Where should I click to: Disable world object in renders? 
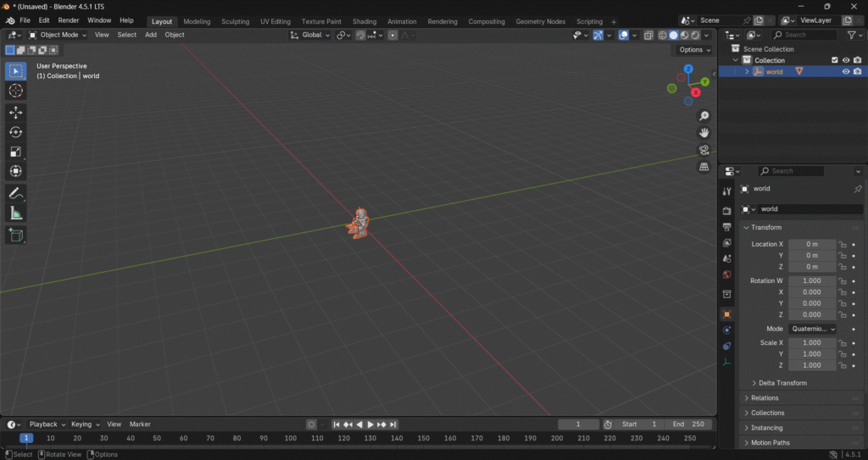tap(858, 71)
